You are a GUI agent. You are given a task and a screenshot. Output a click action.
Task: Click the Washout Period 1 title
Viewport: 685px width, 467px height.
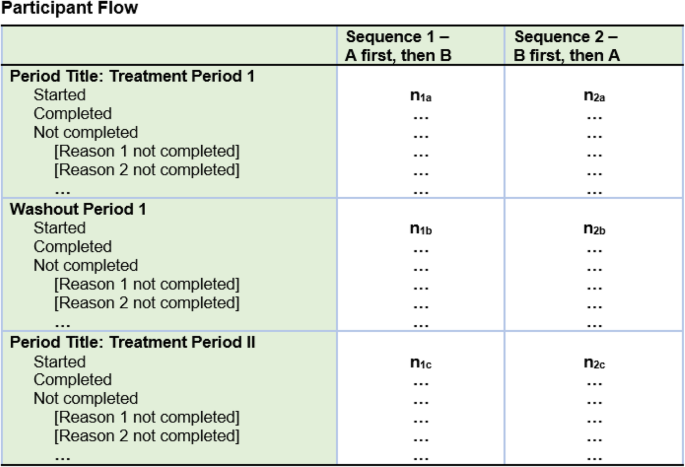click(71, 209)
